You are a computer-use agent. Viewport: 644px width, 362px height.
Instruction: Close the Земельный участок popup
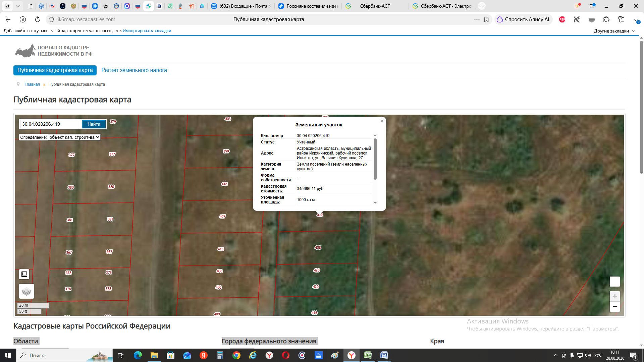pos(382,121)
